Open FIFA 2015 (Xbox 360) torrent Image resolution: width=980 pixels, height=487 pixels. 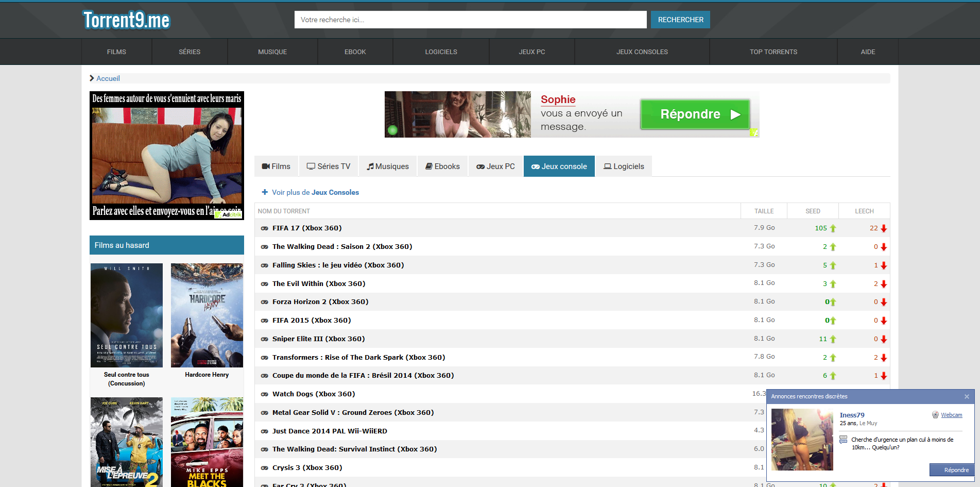click(312, 321)
